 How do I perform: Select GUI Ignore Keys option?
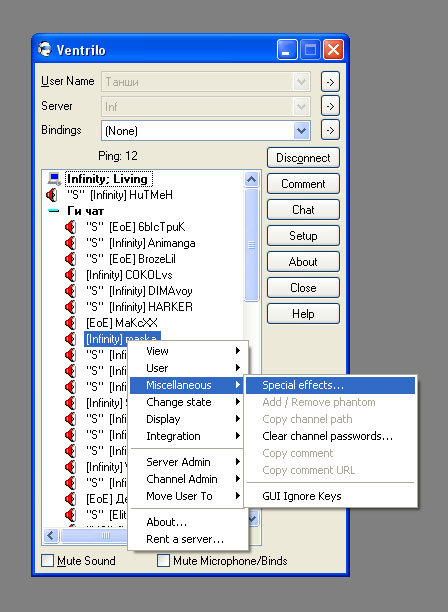331,496
